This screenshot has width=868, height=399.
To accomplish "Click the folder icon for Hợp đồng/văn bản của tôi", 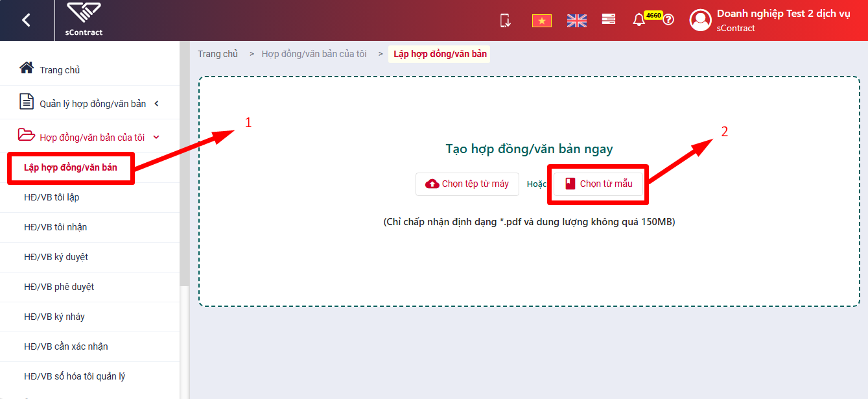I will click(x=27, y=135).
